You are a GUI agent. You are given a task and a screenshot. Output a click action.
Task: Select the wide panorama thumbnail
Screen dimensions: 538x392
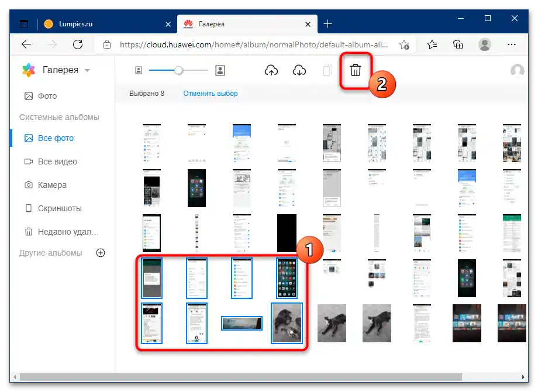(x=242, y=323)
